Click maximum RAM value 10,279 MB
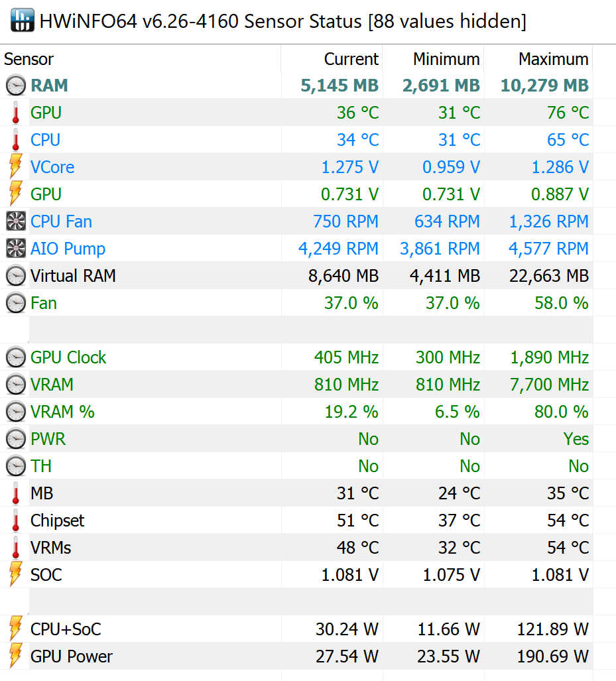The height and width of the screenshot is (681, 616). 545,86
